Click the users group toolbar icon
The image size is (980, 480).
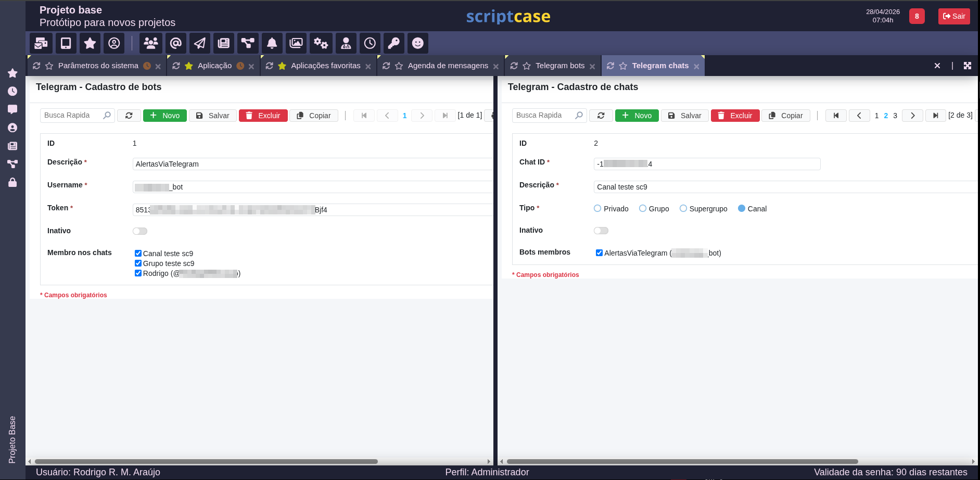[151, 43]
